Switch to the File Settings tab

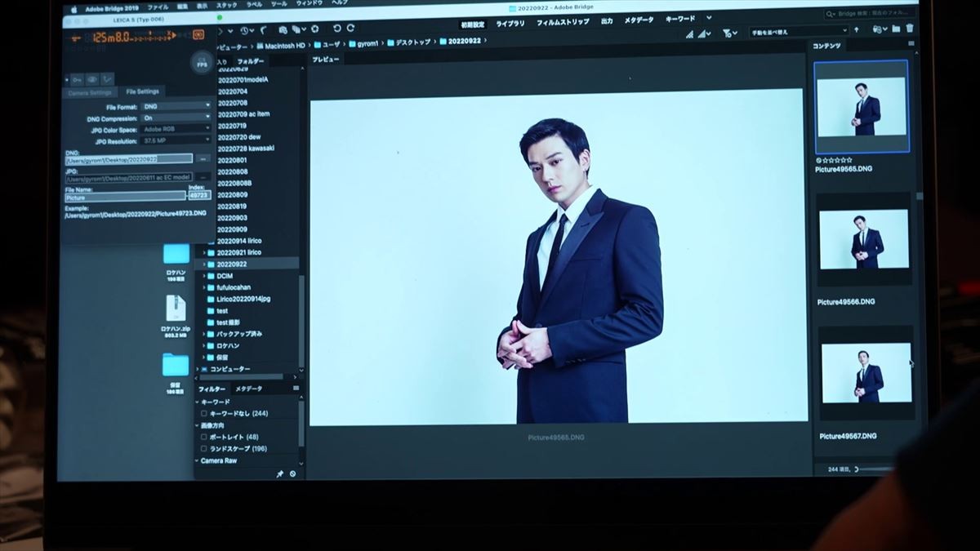pyautogui.click(x=142, y=91)
